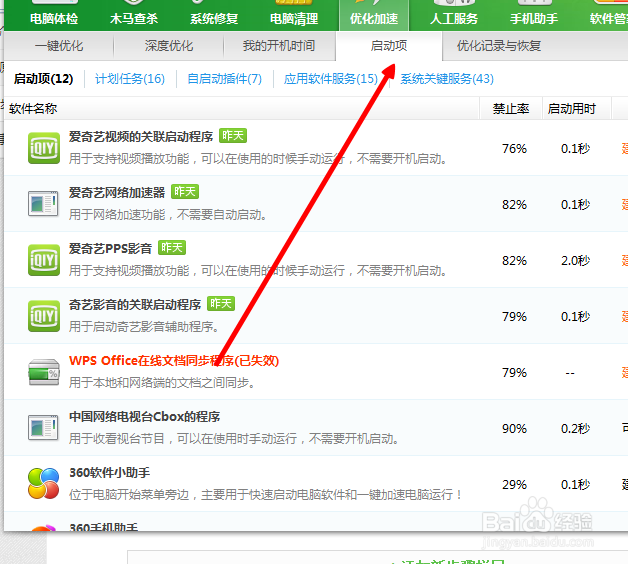Viewport: 628px width, 564px height.
Task: Select the 优化加速 section
Action: 374,18
